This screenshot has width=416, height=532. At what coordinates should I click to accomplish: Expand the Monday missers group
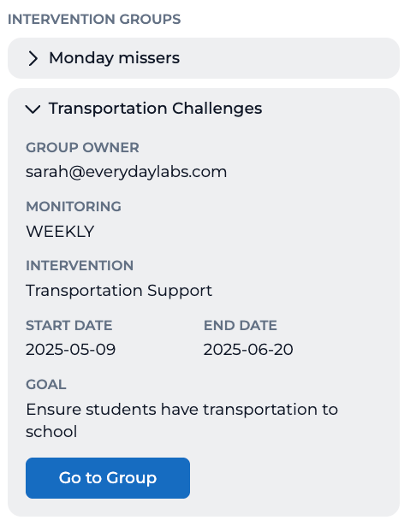(204, 58)
